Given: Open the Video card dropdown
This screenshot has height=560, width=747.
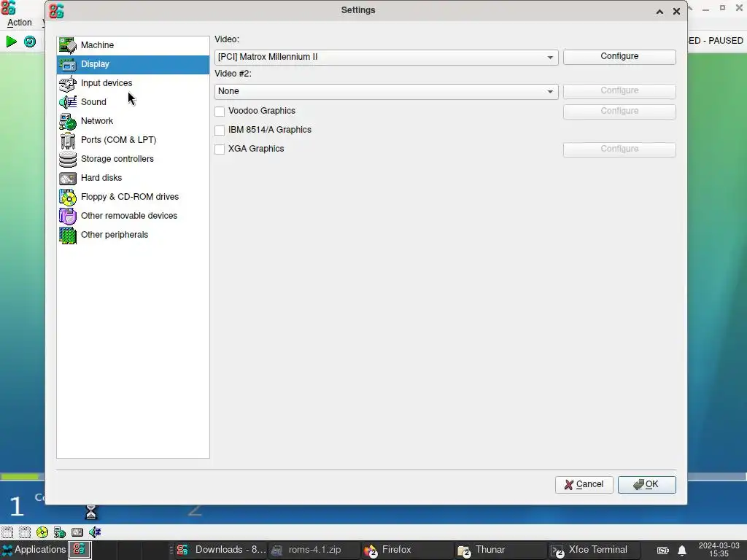Looking at the screenshot, I should (387, 57).
